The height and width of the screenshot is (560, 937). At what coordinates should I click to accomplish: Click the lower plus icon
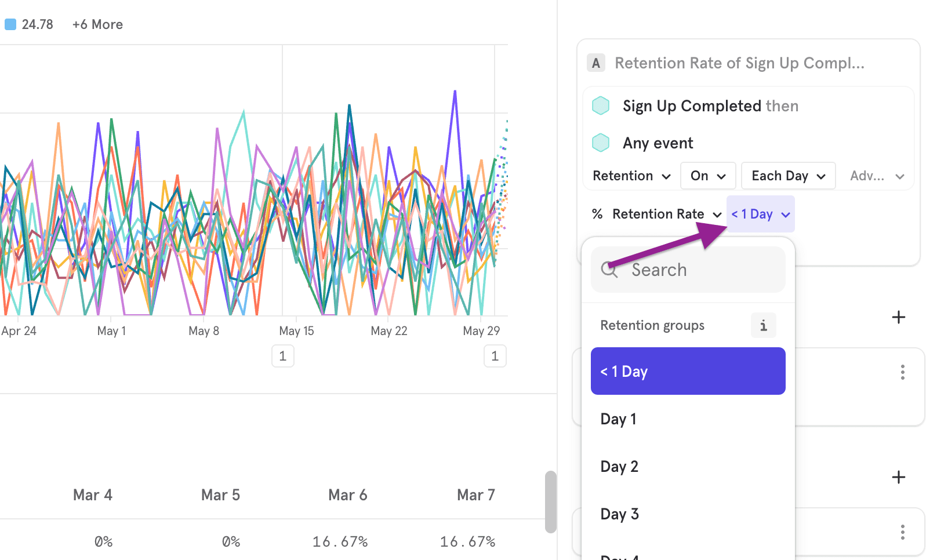pyautogui.click(x=898, y=477)
